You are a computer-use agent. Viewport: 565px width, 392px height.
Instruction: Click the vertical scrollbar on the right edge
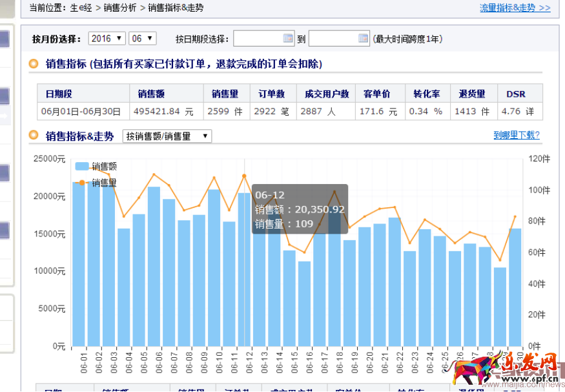[561, 194]
